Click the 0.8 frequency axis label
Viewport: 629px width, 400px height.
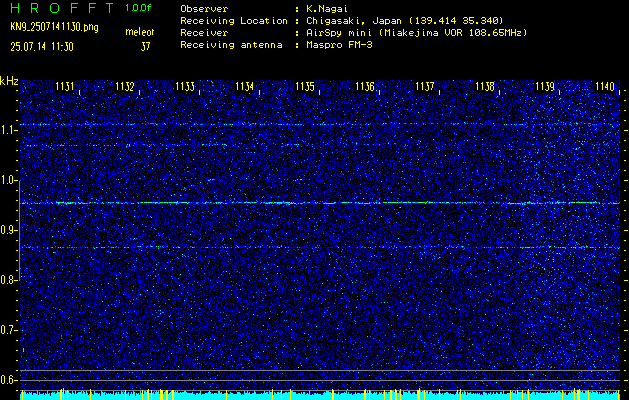click(8, 280)
